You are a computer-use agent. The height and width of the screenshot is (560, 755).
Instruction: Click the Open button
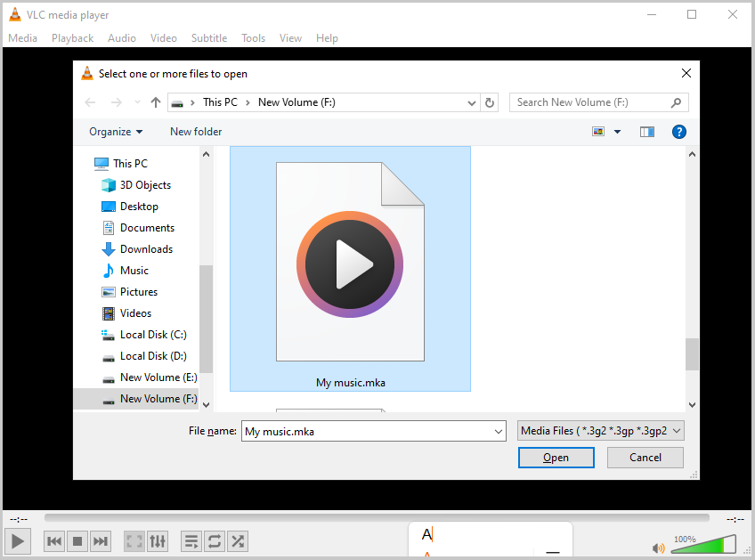(x=556, y=458)
